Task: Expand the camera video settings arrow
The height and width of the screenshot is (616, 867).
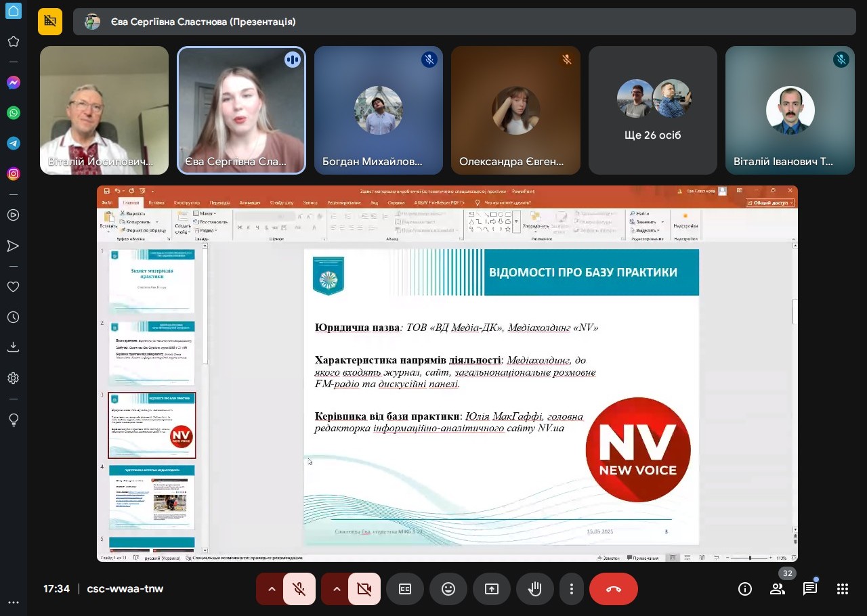Action: 337,589
